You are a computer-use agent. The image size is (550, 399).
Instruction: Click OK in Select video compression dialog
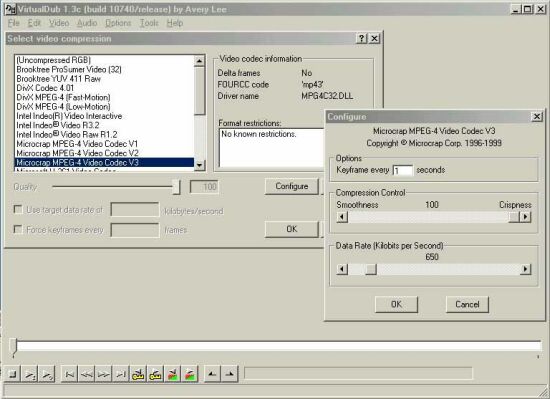[291, 229]
